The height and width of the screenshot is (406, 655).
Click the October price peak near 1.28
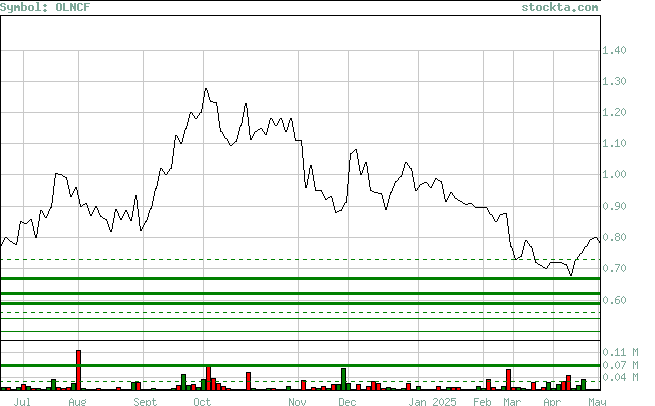point(206,89)
